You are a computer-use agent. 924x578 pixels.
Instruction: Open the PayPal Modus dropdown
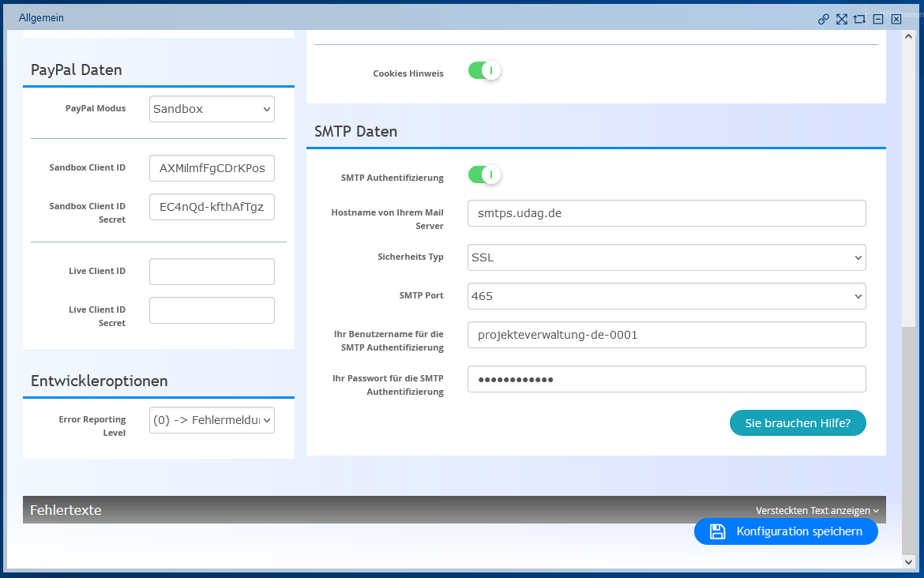pyautogui.click(x=212, y=109)
